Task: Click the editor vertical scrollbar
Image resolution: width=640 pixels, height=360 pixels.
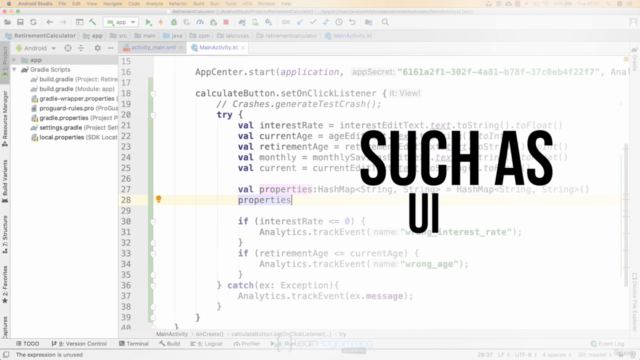Action: 626,215
